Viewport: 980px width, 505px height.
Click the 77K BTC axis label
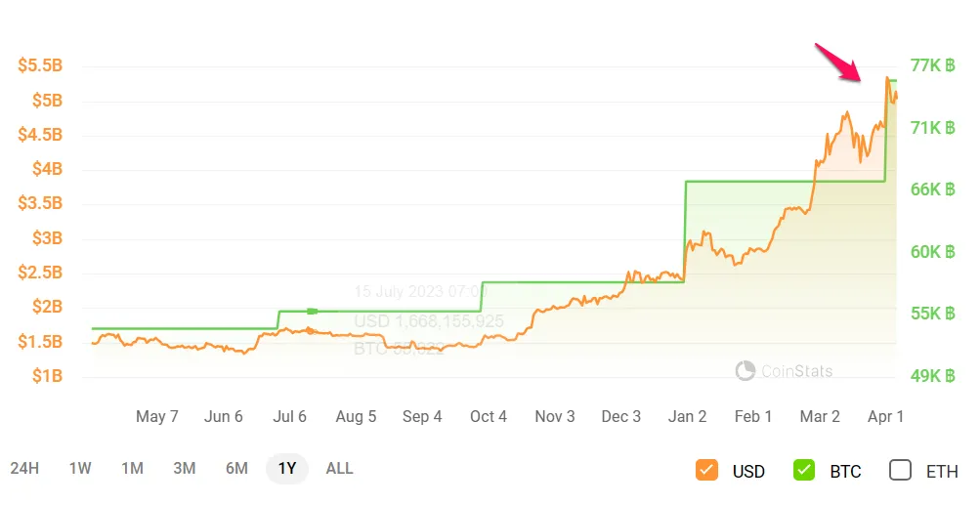click(x=932, y=65)
